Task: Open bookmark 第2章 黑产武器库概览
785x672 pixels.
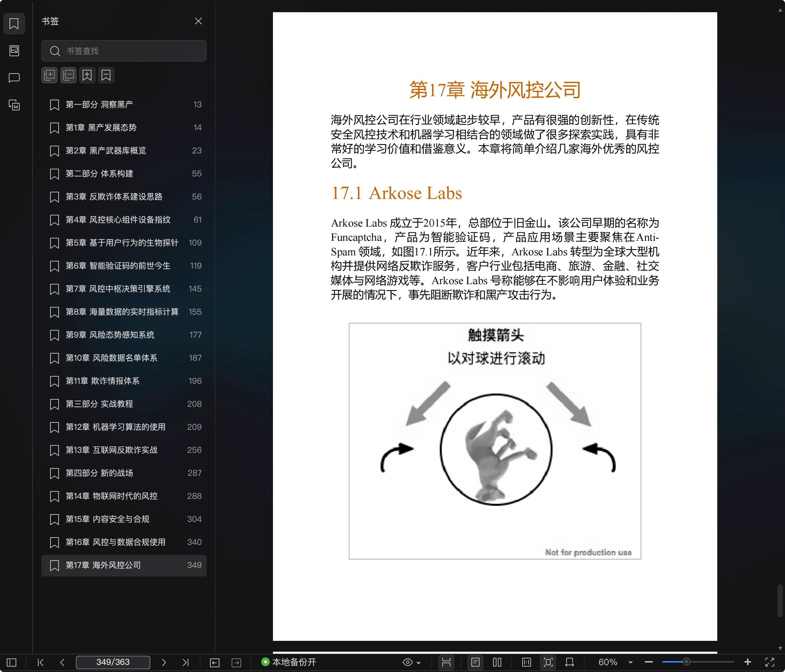Action: 124,150
